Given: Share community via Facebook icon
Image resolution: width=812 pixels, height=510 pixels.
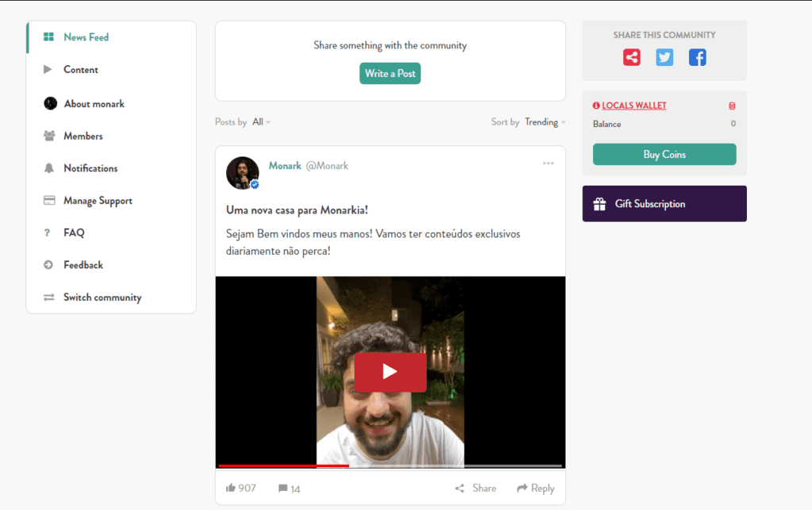Looking at the screenshot, I should 697,57.
